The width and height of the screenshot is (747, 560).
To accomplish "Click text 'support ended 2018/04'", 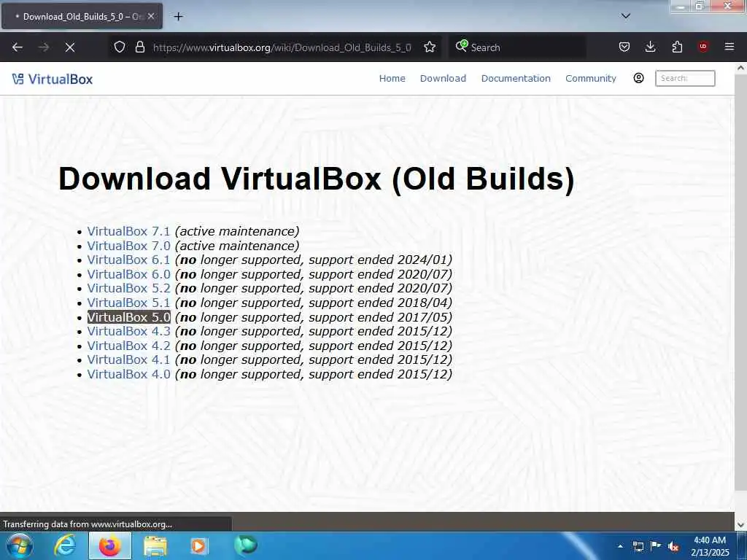I will tap(379, 303).
